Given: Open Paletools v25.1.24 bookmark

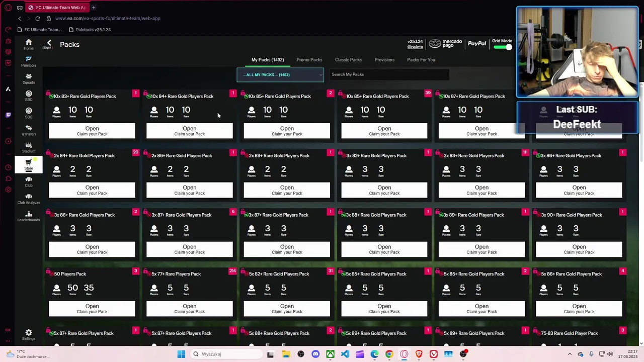Looking at the screenshot, I should (90, 30).
